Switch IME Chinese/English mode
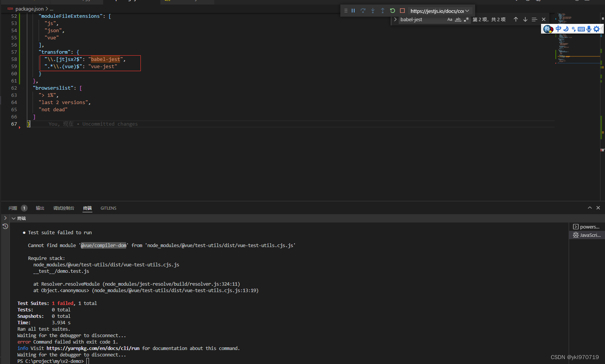 click(558, 29)
